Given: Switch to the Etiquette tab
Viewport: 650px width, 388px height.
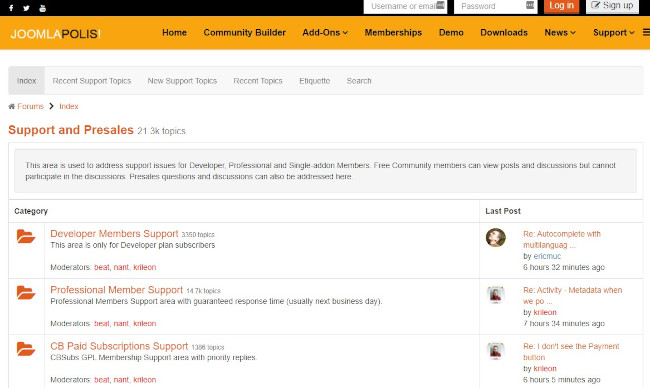Looking at the screenshot, I should pyautogui.click(x=315, y=81).
